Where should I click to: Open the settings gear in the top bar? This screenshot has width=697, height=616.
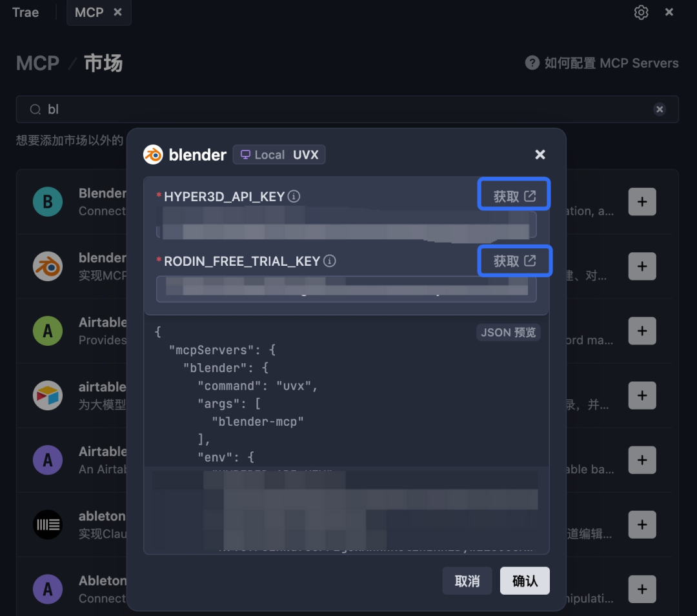click(x=641, y=12)
